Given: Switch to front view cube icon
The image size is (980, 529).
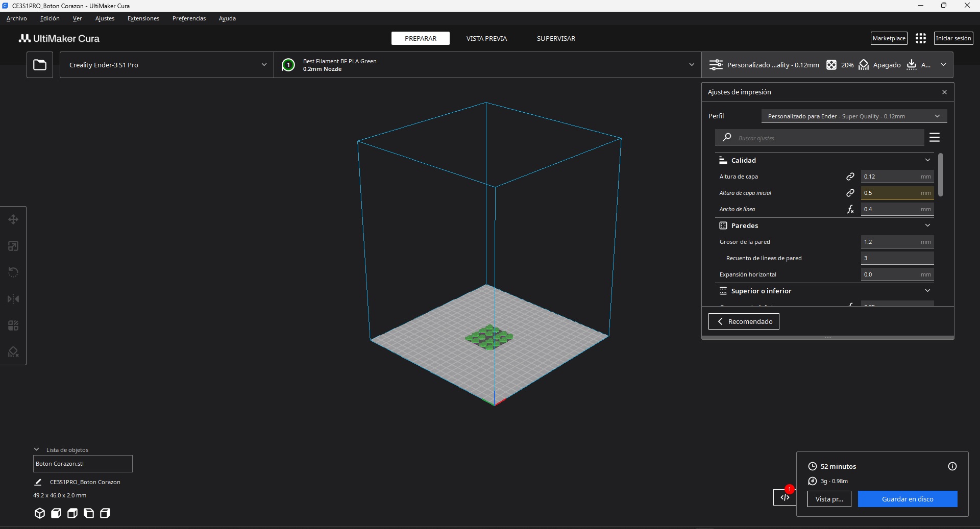Looking at the screenshot, I should (x=56, y=513).
